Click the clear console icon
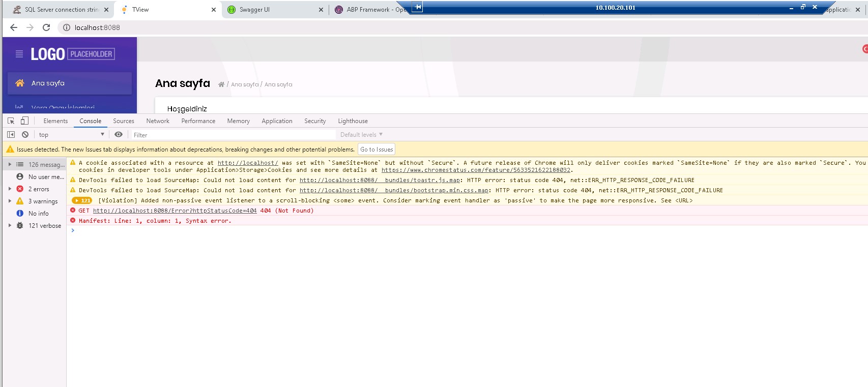The width and height of the screenshot is (868, 387). [x=25, y=135]
